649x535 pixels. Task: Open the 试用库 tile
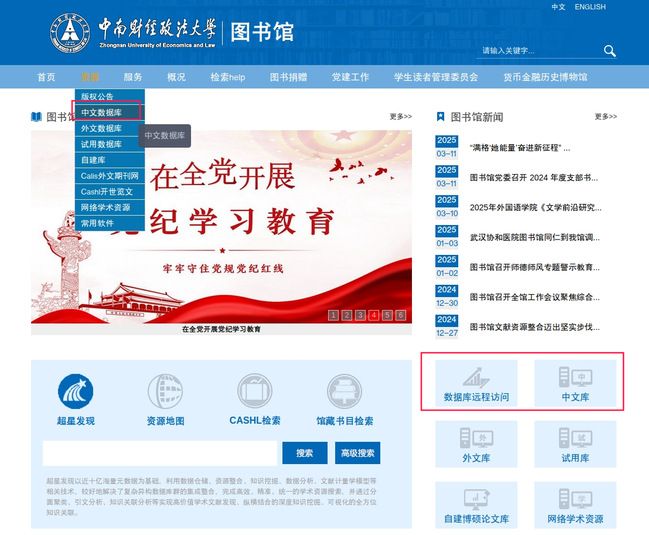[x=575, y=444]
